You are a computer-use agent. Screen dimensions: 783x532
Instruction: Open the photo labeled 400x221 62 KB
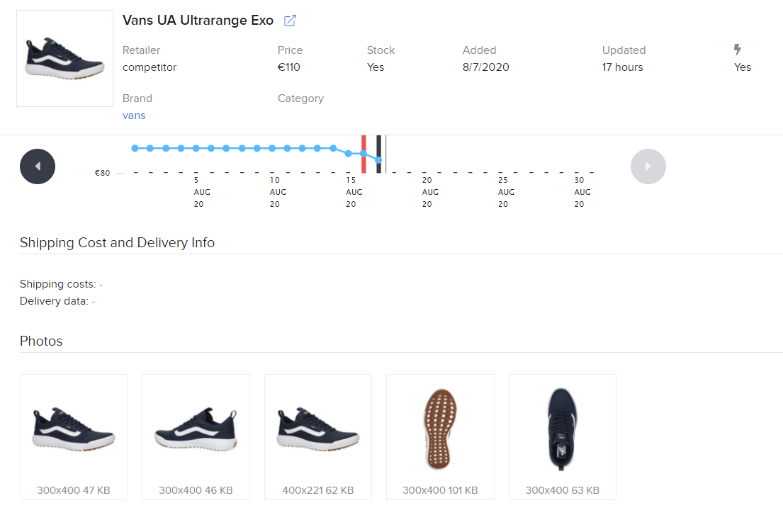point(318,436)
